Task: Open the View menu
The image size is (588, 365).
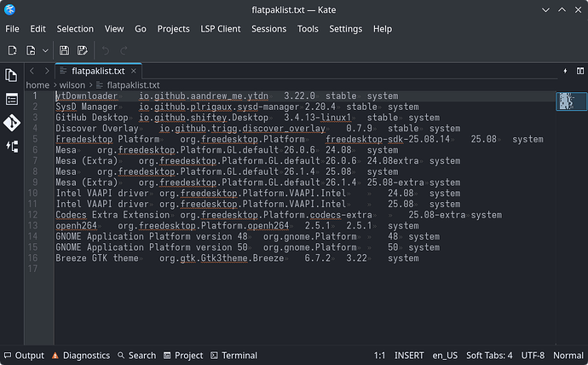Action: pyautogui.click(x=114, y=29)
